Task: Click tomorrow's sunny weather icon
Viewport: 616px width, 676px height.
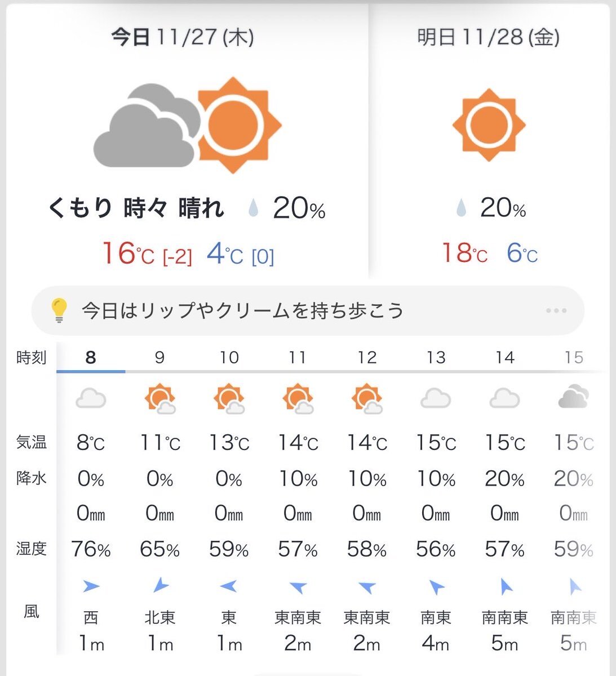Action: point(489,125)
